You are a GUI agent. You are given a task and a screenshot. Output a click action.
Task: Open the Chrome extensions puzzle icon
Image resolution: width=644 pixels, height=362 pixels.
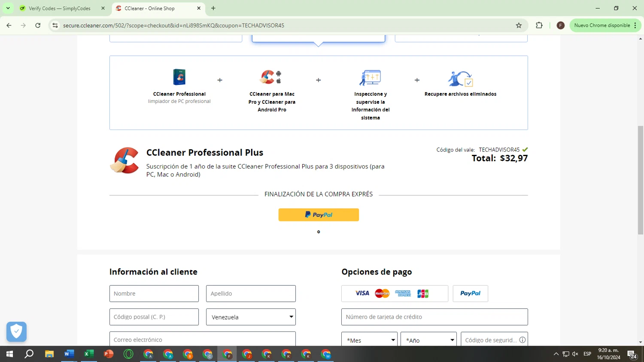point(539,25)
